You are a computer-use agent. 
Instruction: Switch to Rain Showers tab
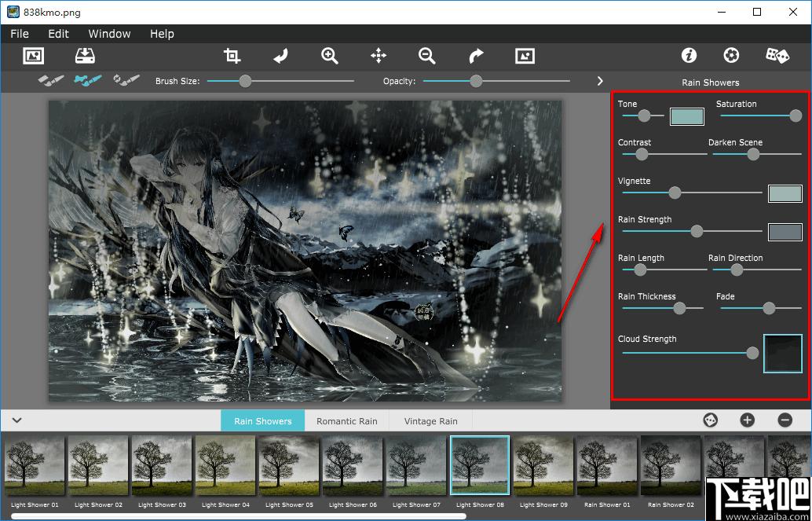click(x=262, y=421)
